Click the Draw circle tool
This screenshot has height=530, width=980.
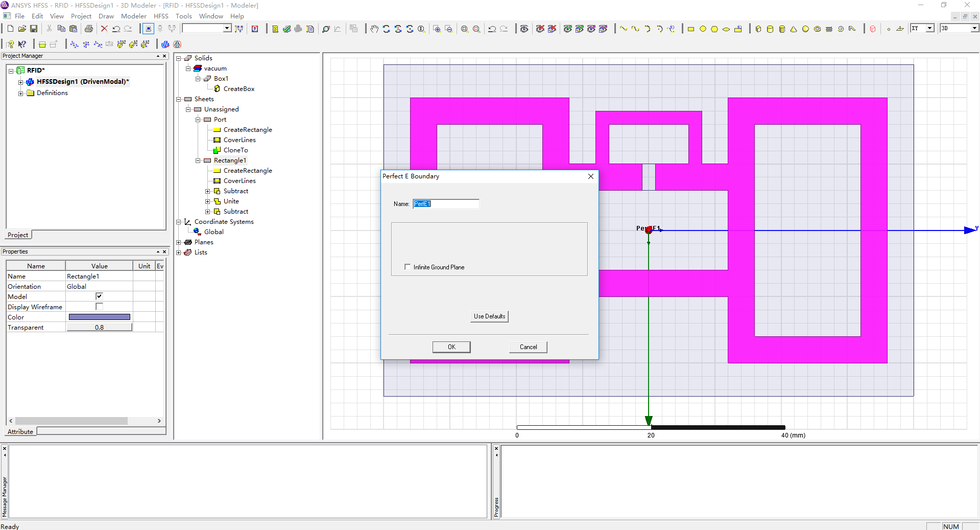click(x=703, y=29)
